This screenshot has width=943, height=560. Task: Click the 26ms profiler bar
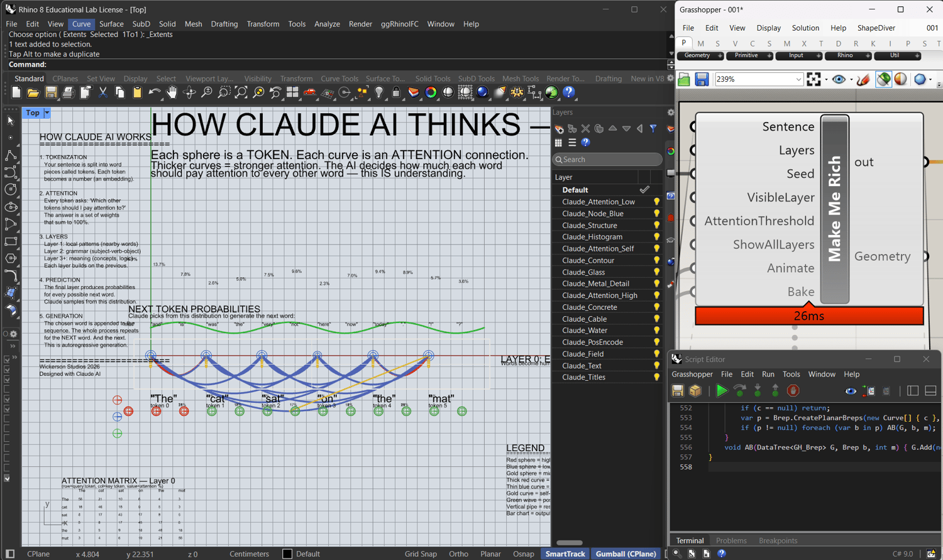pyautogui.click(x=809, y=316)
